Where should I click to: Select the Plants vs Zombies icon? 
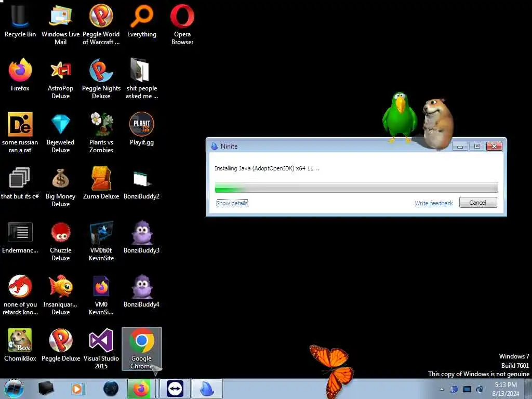(101, 132)
